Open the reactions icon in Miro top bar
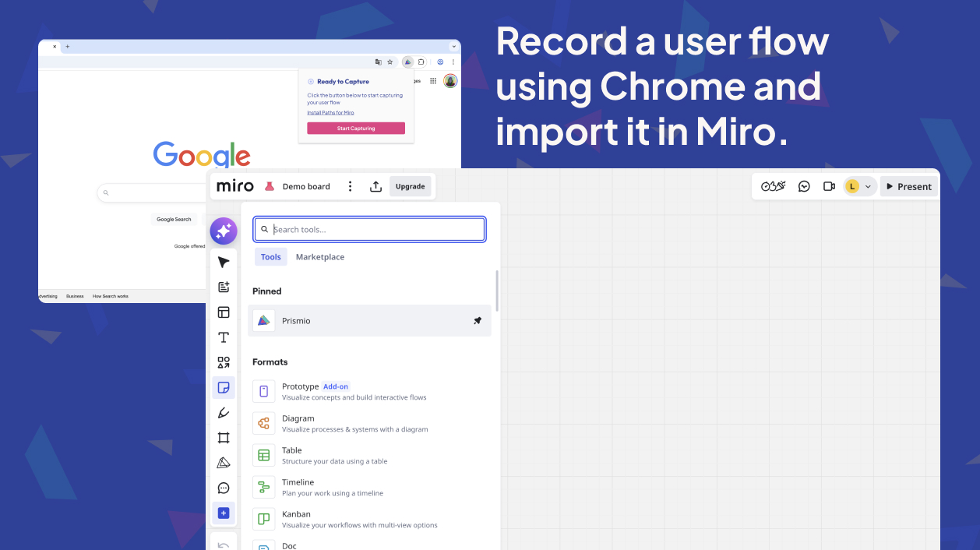Image resolution: width=980 pixels, height=550 pixels. (x=773, y=186)
